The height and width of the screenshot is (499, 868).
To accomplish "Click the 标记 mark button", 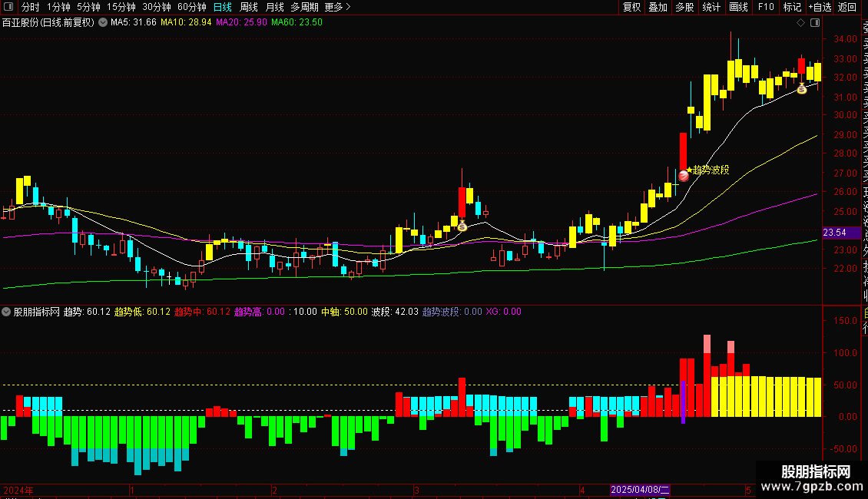I will [792, 7].
